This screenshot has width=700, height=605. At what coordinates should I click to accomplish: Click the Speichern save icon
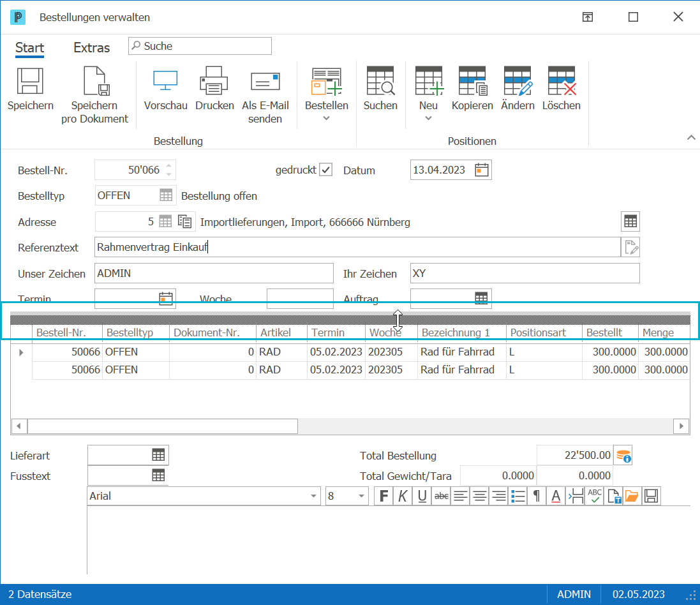pos(30,81)
